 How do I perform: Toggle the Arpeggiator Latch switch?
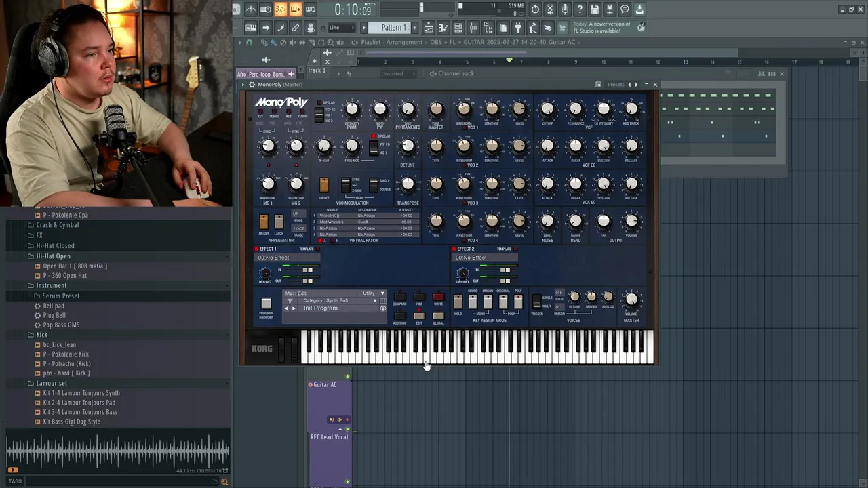point(278,222)
